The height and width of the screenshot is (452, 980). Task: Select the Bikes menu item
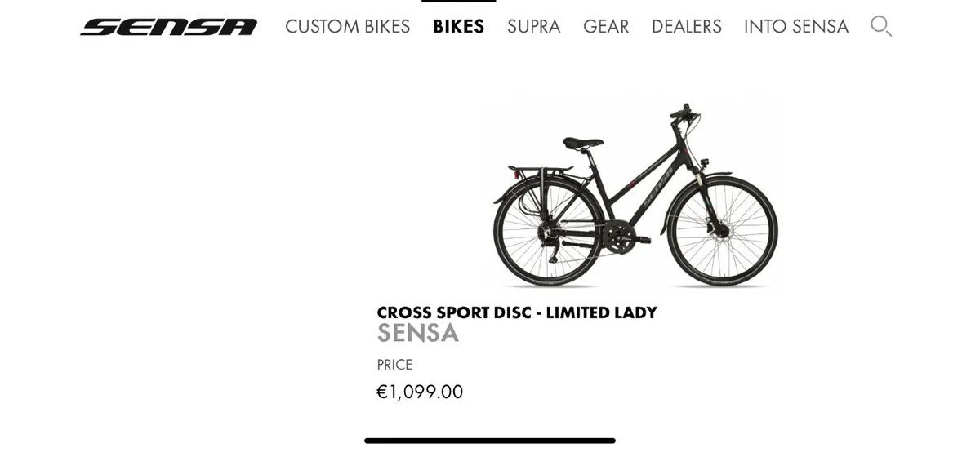click(x=458, y=27)
